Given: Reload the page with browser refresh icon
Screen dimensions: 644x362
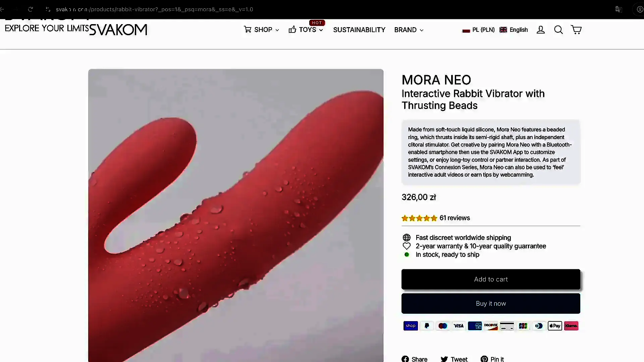Looking at the screenshot, I should [31, 9].
